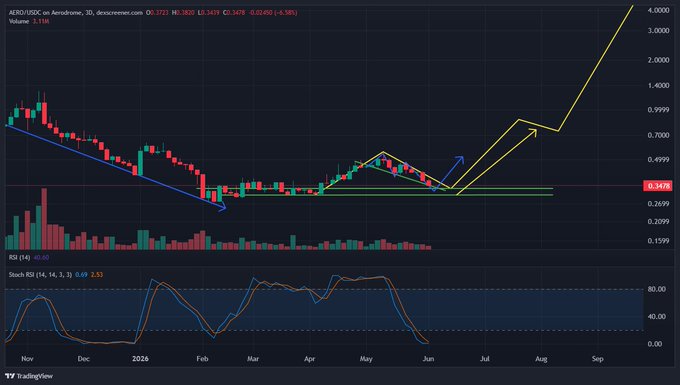
Task: Click the Apr label on time axis
Action: [310, 359]
